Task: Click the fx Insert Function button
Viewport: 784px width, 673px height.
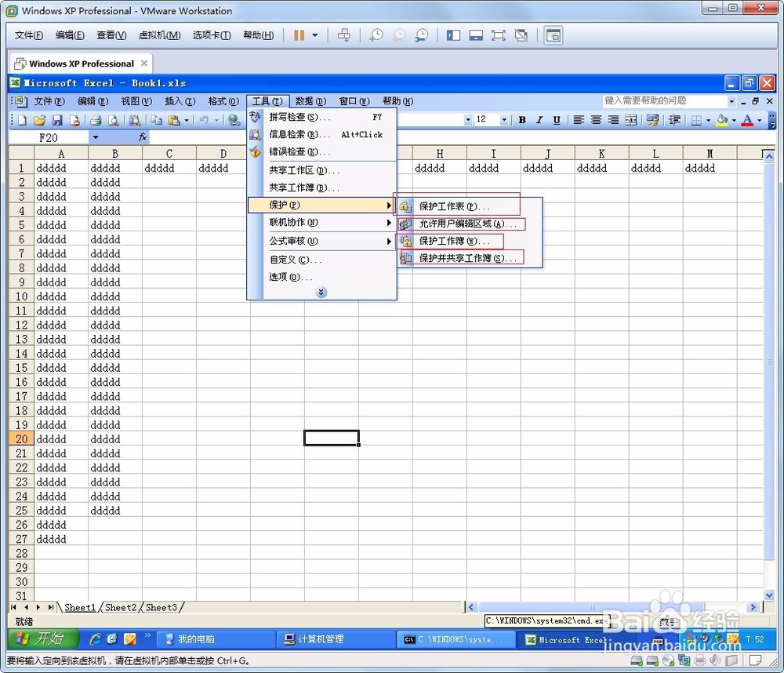Action: coord(143,137)
